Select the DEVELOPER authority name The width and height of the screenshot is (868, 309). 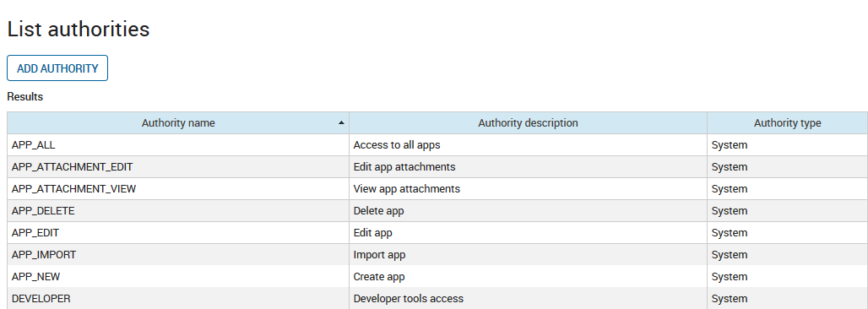(41, 299)
